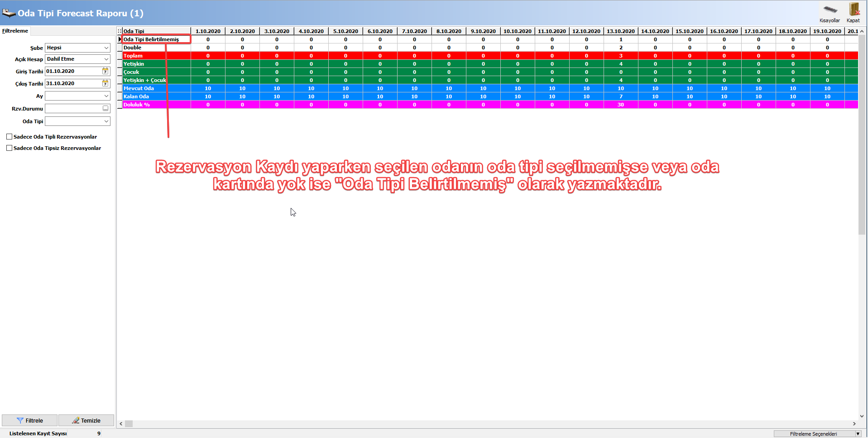Click the scroll-up arrow of the vertical scrollbar

(862, 31)
